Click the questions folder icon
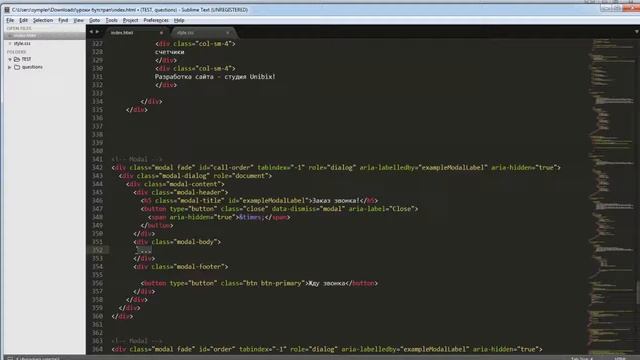Image resolution: width=640 pixels, height=360 pixels. click(17, 67)
